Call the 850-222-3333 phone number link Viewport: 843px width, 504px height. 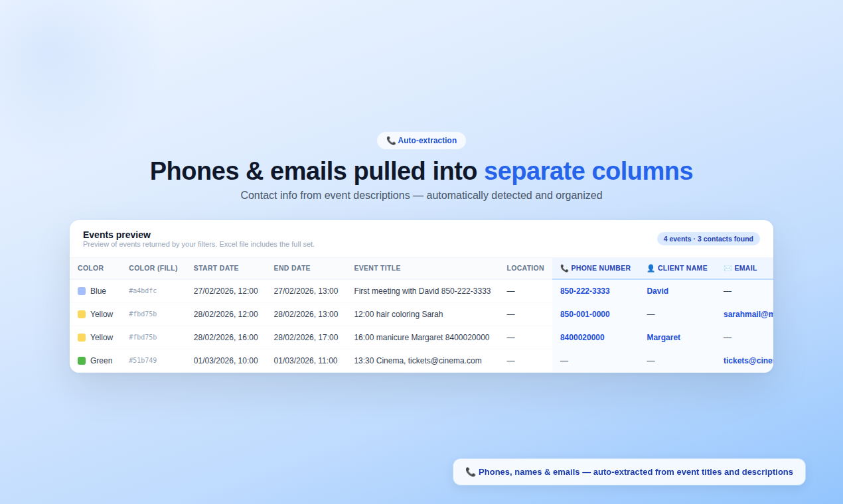click(585, 290)
